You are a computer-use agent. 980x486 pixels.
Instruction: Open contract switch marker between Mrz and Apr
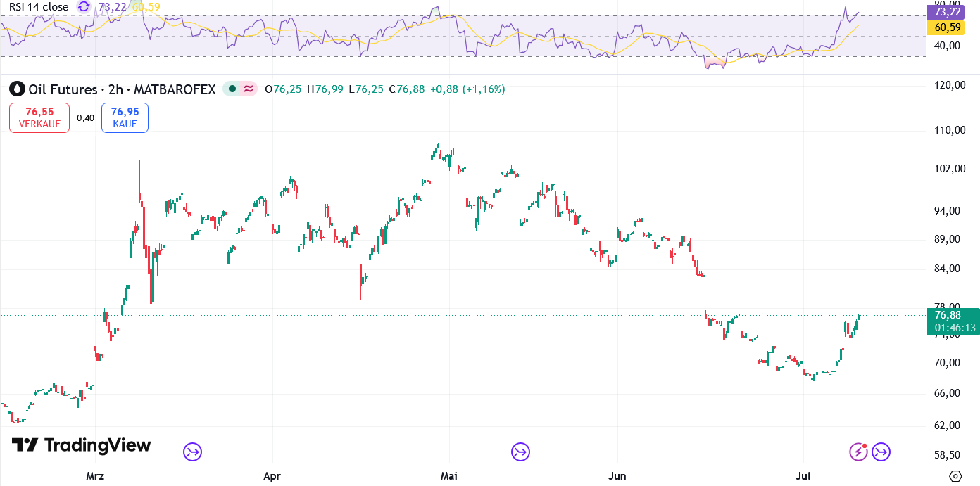[193, 452]
